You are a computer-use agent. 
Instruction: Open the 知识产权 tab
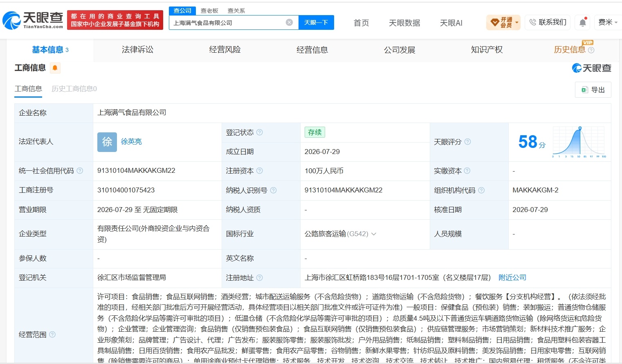(487, 50)
